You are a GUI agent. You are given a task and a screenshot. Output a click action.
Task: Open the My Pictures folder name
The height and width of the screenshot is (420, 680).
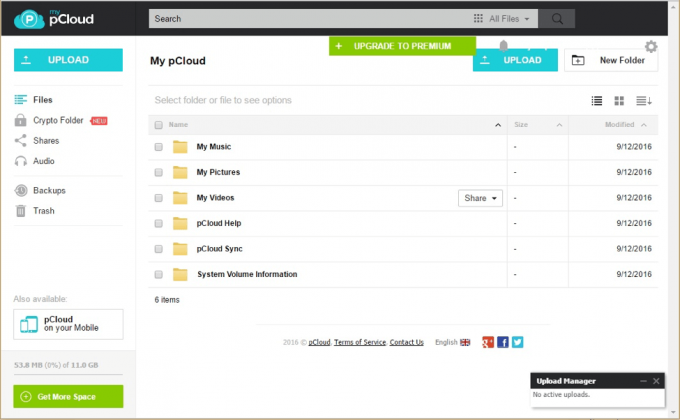[218, 172]
